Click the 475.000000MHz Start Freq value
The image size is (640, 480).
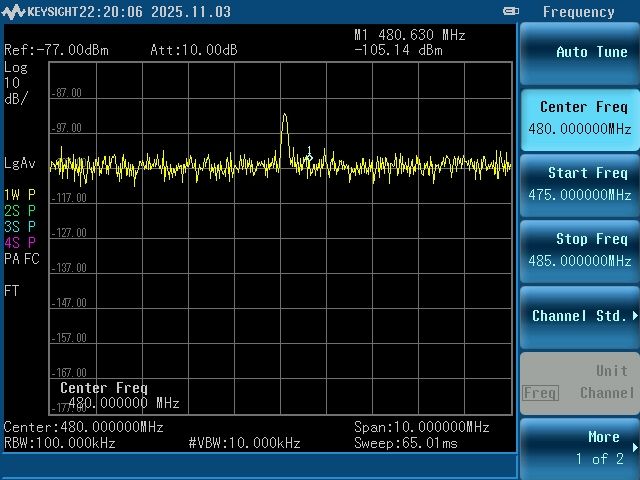click(x=580, y=195)
